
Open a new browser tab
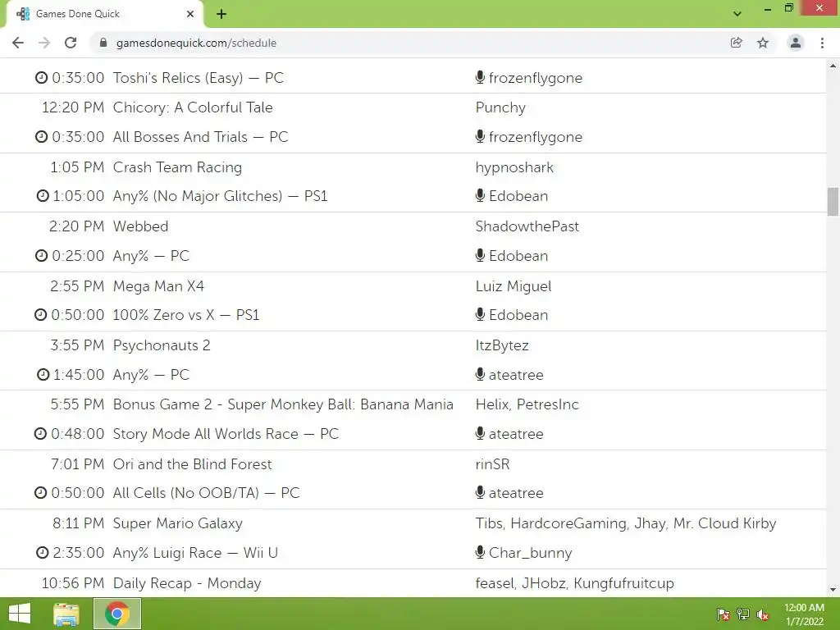coord(221,14)
